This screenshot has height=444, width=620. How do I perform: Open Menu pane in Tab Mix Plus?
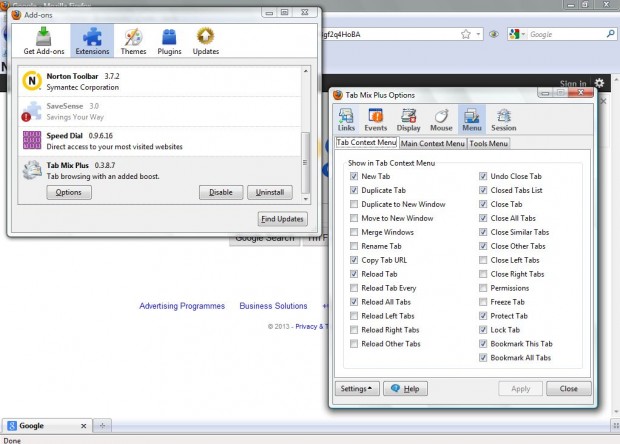coord(472,120)
